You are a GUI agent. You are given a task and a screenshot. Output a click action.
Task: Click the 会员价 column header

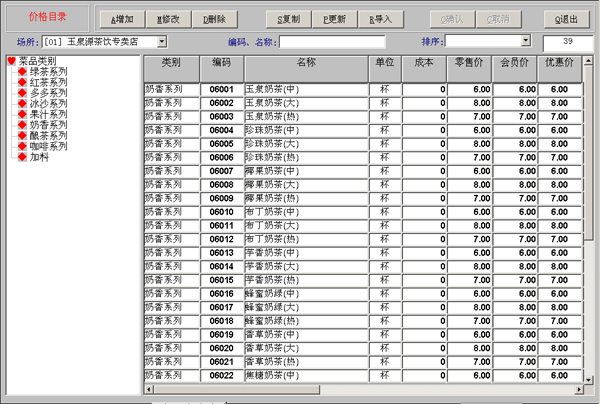pos(515,69)
